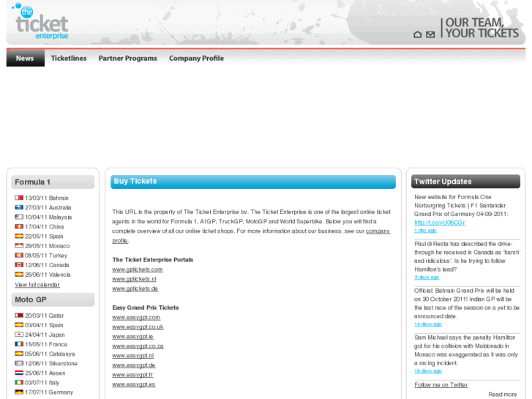Visit www.easygpt.fr
This screenshot has width=532, height=399.
[x=132, y=375]
